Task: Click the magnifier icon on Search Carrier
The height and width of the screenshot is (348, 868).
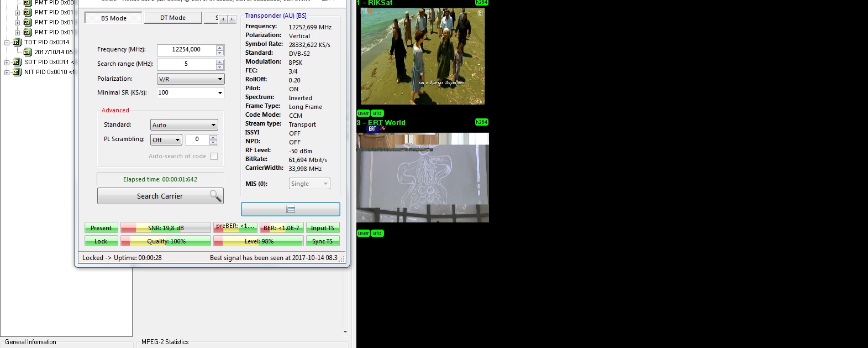Action: click(x=215, y=196)
